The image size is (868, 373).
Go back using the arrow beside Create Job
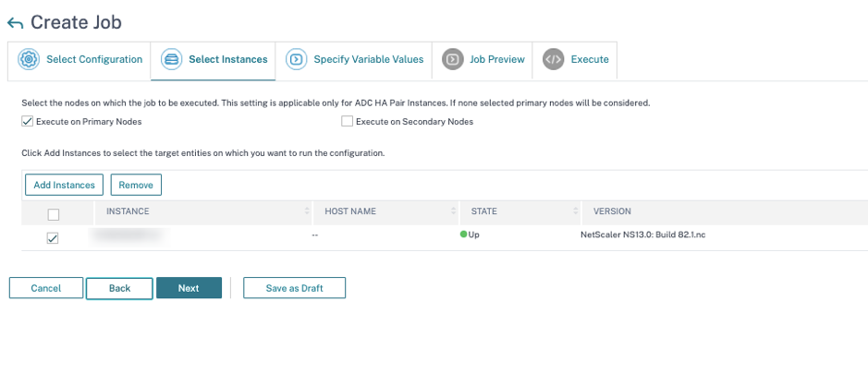pos(15,23)
